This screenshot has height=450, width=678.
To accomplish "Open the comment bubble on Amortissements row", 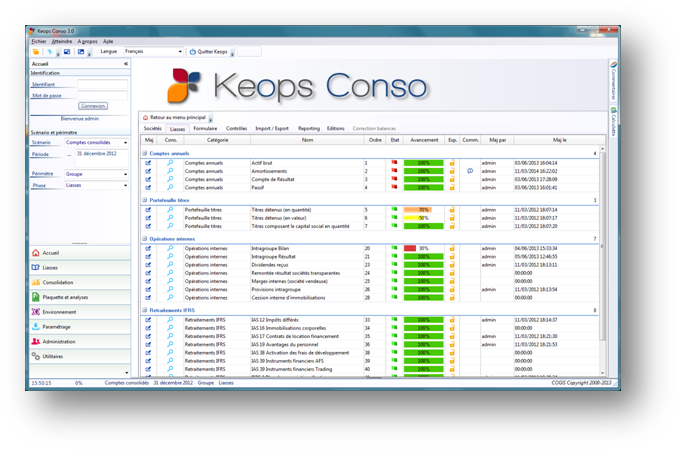I will click(x=470, y=171).
